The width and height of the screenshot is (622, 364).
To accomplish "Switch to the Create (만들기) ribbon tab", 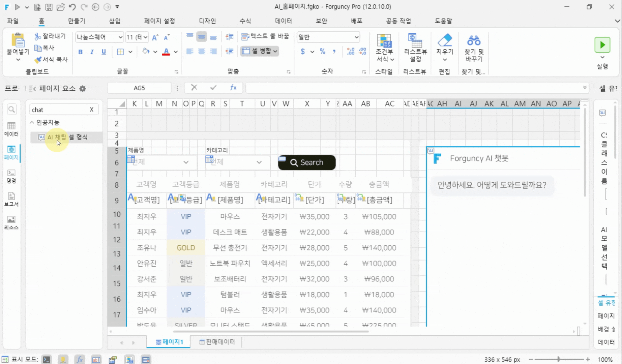I will [77, 21].
